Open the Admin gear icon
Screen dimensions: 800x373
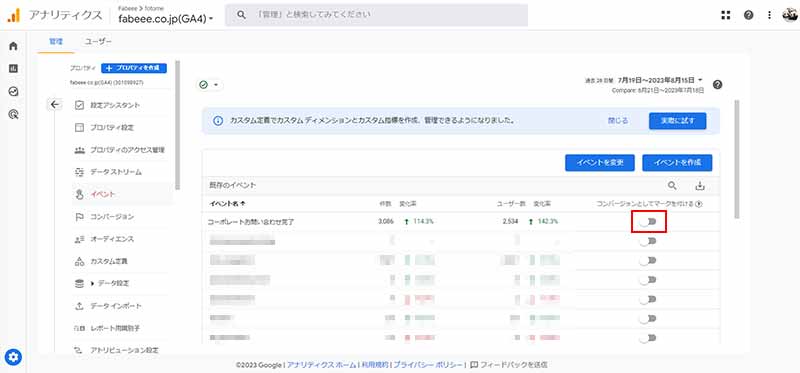(13, 357)
